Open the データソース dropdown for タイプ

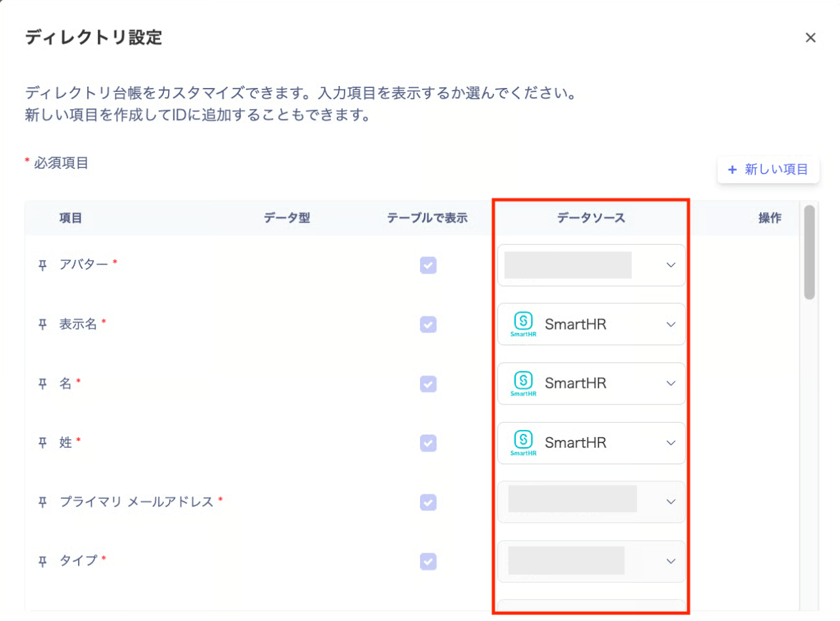point(591,561)
